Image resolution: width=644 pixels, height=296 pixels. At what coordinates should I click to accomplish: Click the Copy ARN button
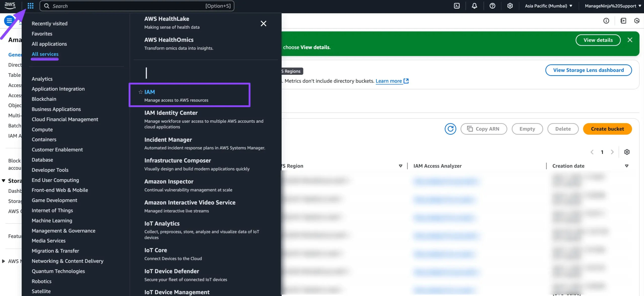tap(484, 129)
